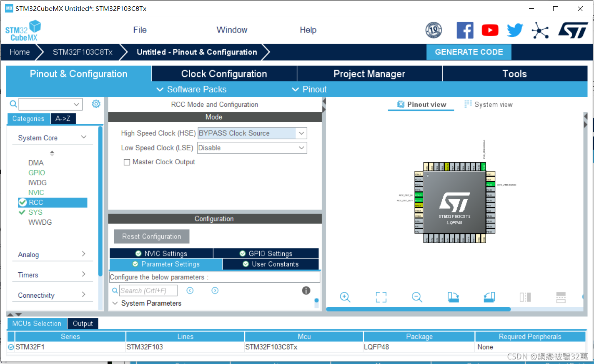The image size is (594, 364).
Task: Open the Facebook link icon
Action: pos(465,30)
